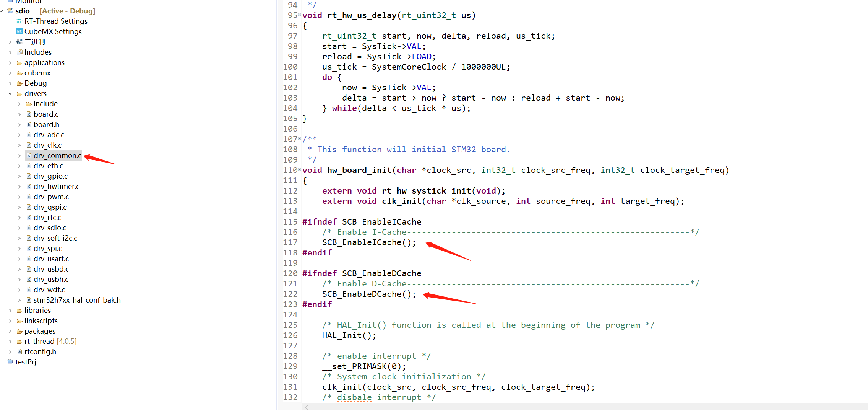Click line number 100 in the gutter
This screenshot has width=868, height=410.
pyautogui.click(x=290, y=67)
